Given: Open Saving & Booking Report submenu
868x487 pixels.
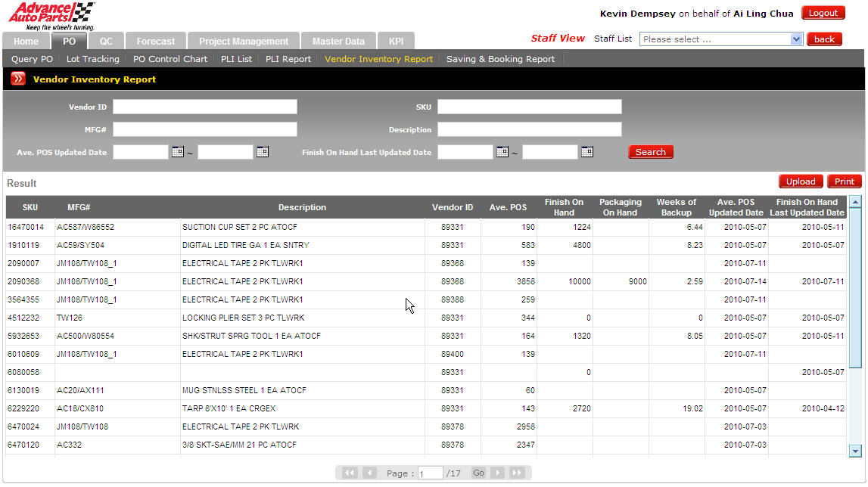Looking at the screenshot, I should click(x=500, y=59).
